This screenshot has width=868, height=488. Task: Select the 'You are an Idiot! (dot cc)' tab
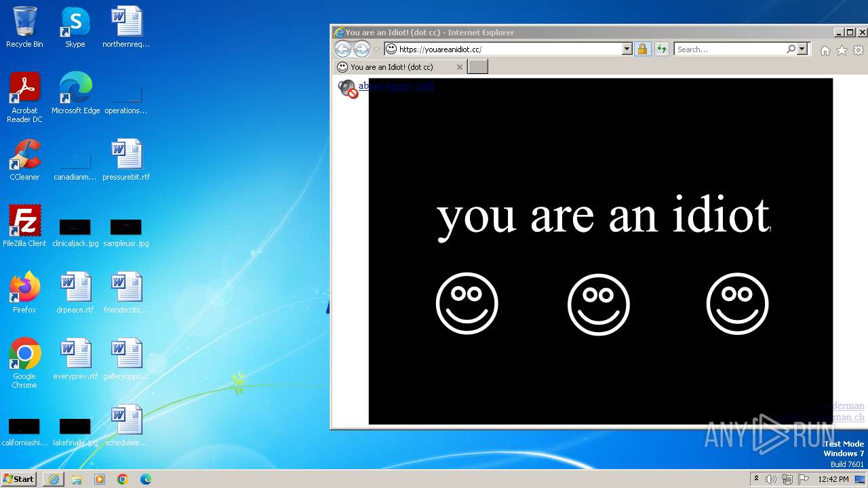pos(400,67)
